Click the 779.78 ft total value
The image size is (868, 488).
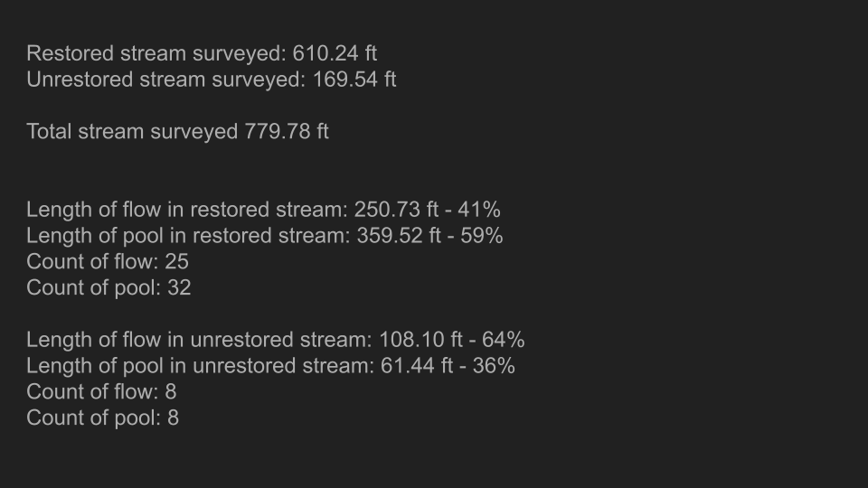[x=287, y=132]
